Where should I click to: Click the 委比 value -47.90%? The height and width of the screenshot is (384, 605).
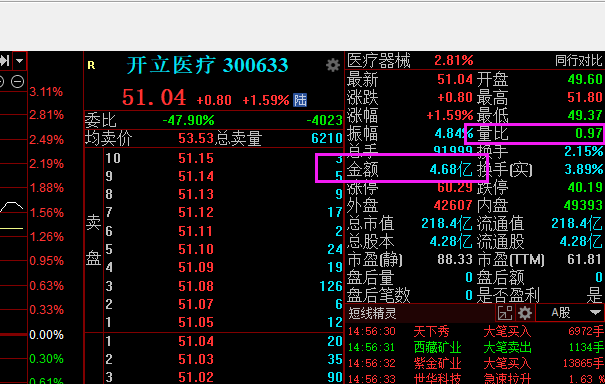tap(188, 120)
